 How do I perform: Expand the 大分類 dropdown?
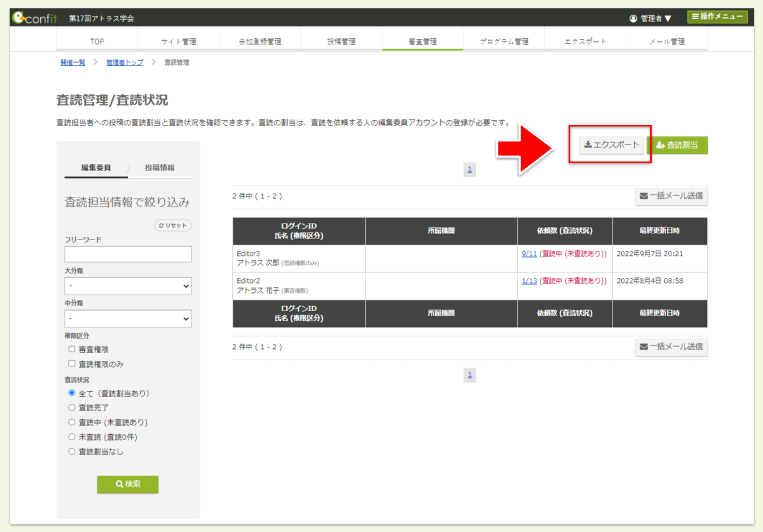point(128,286)
